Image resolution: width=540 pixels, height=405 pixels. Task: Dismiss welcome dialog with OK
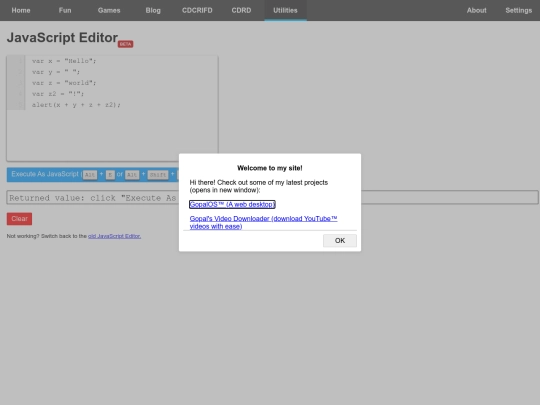click(x=340, y=240)
